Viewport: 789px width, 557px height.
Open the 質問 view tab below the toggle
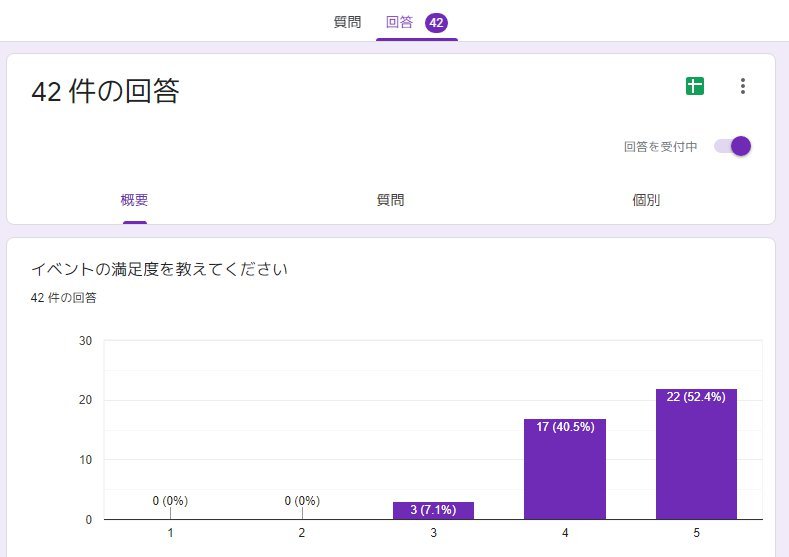click(390, 200)
